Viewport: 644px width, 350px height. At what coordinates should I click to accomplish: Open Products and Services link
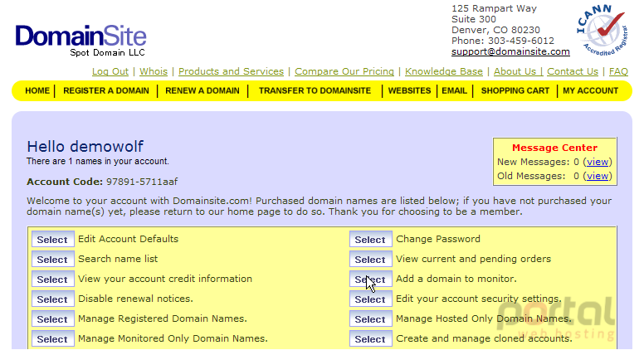pos(231,71)
